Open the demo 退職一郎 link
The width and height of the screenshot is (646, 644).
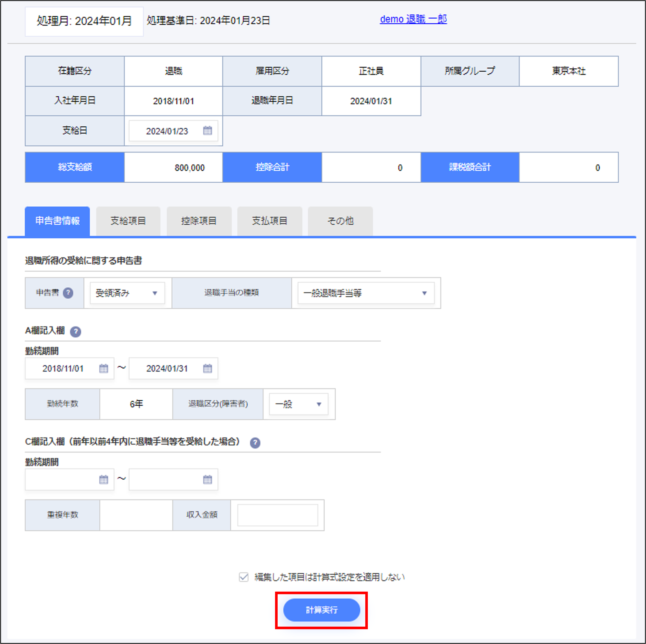click(x=413, y=19)
